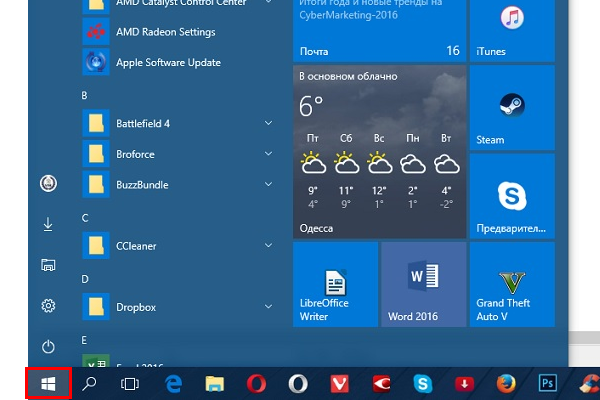Image resolution: width=600 pixels, height=400 pixels.
Task: Open the iTunes tile
Action: tap(512, 29)
